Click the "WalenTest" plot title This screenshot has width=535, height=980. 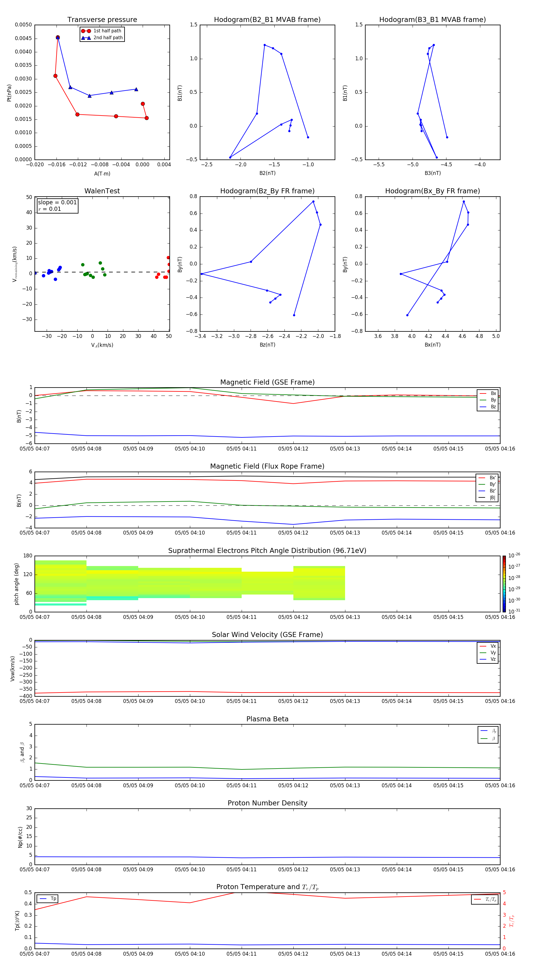click(x=102, y=191)
